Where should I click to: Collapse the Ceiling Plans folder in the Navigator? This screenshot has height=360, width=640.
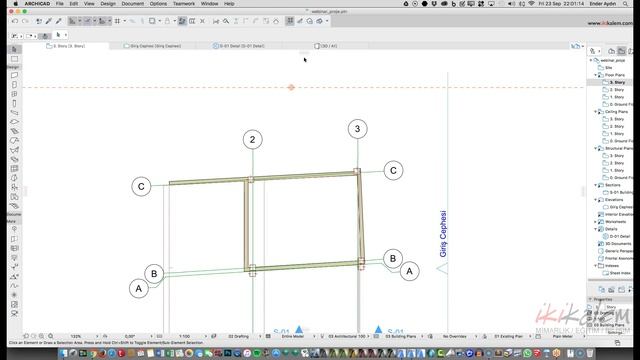[596, 111]
